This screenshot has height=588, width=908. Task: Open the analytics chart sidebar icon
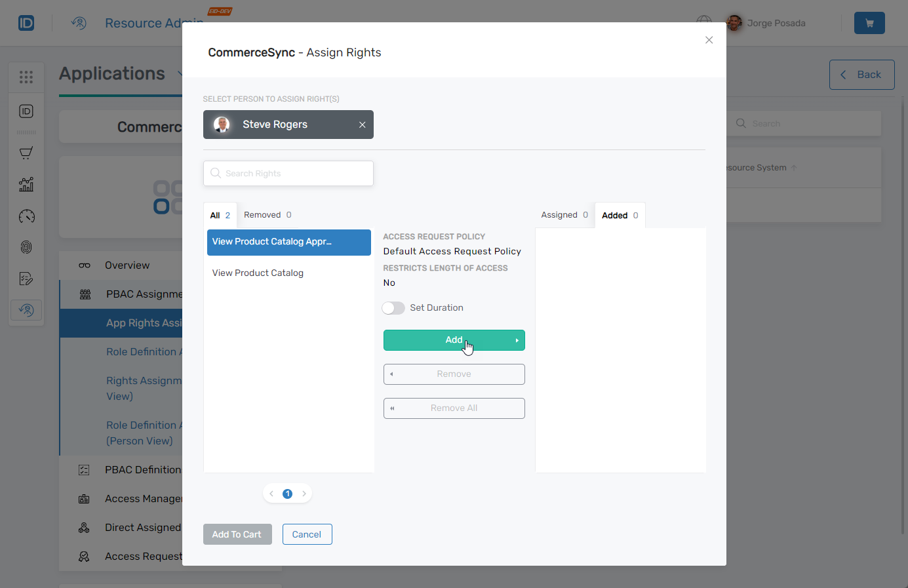[x=26, y=185]
